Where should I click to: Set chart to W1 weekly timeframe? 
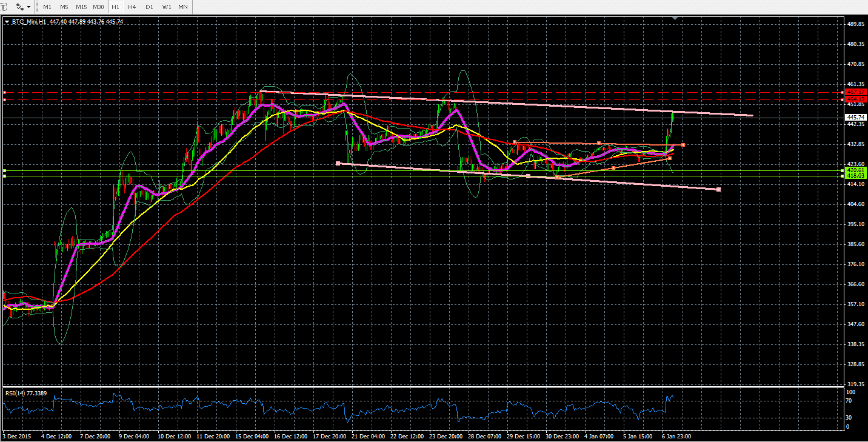click(166, 7)
